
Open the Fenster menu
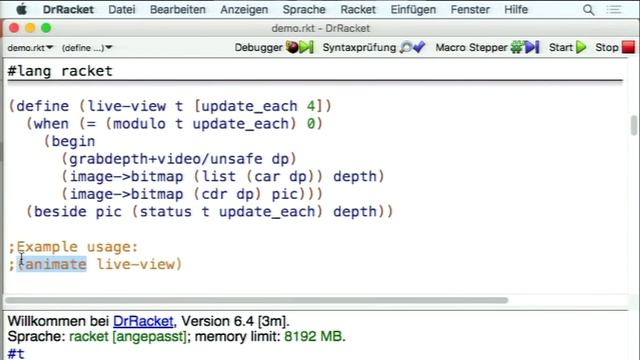470,9
